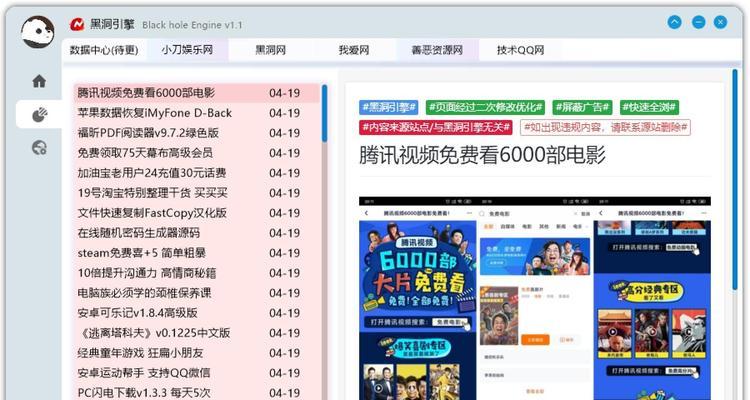Switch to the 小刀娱乐网 tab
This screenshot has width=750, height=400.
pos(187,50)
